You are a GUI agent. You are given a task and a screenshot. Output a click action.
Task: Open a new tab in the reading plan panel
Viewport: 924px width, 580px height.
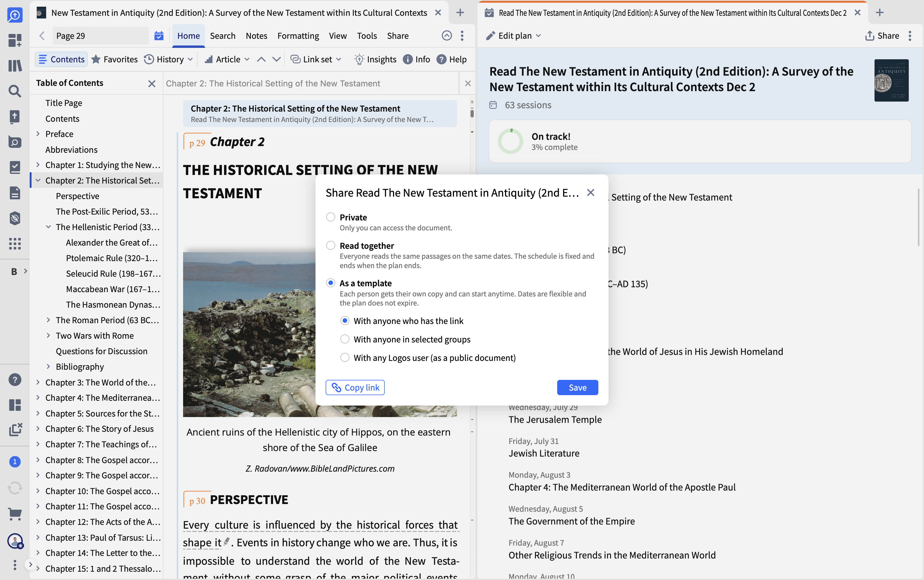point(880,13)
